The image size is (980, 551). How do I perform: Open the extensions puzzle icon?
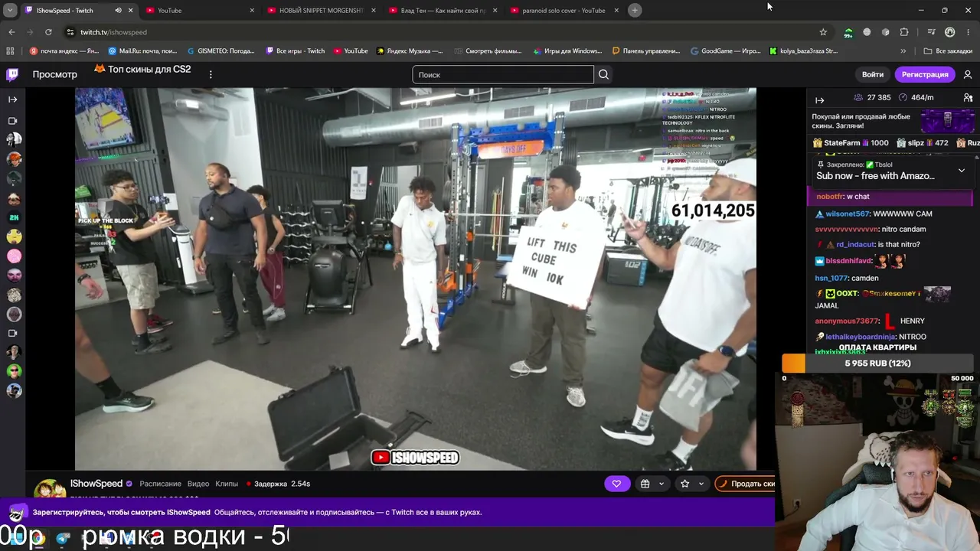pyautogui.click(x=904, y=32)
